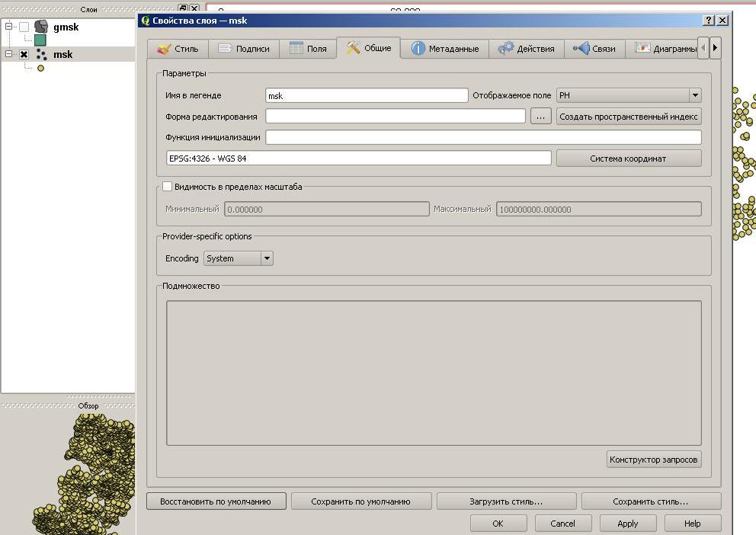This screenshot has height=535, width=756.
Task: Open the Metadata tab with info icon
Action: (x=446, y=49)
